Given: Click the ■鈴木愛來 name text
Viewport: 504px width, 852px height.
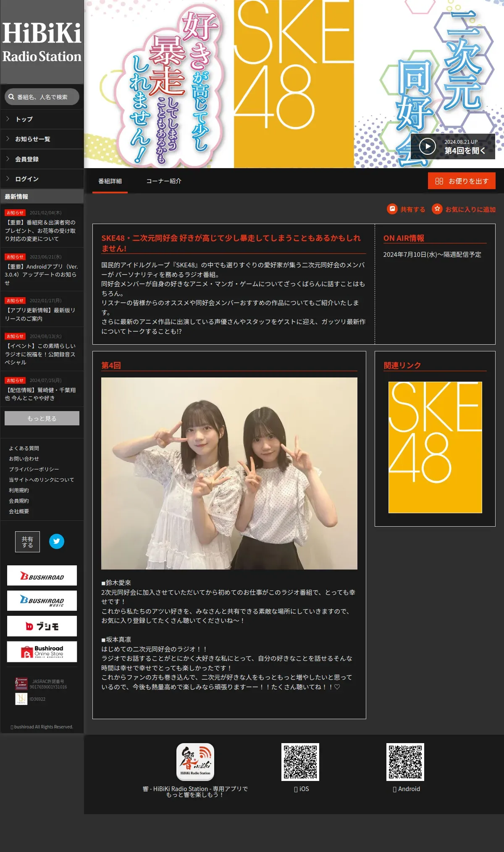Looking at the screenshot, I should click(x=116, y=583).
